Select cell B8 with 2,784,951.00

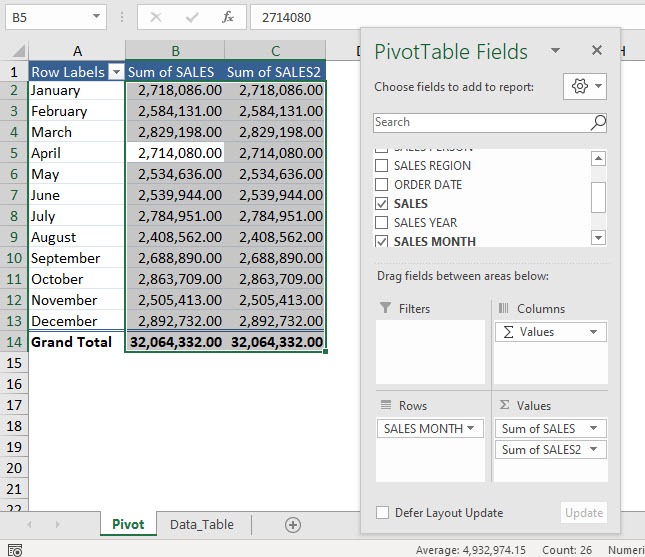(x=175, y=216)
